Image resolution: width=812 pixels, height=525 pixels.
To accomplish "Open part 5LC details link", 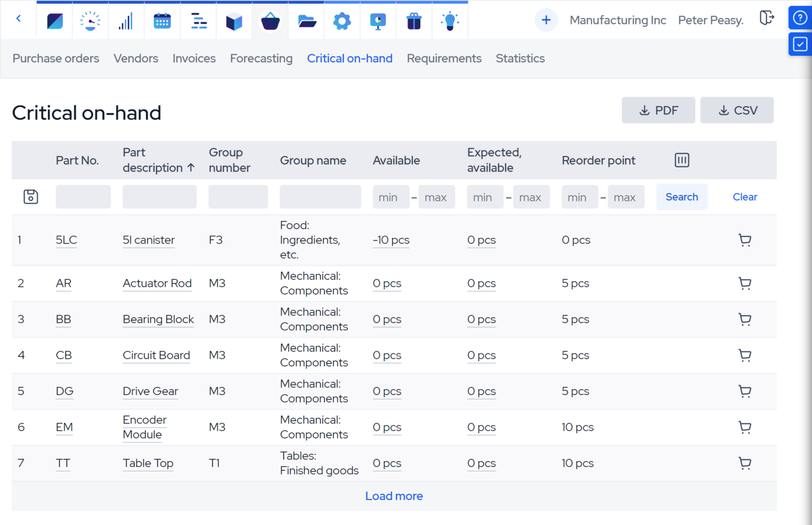I will (x=66, y=240).
